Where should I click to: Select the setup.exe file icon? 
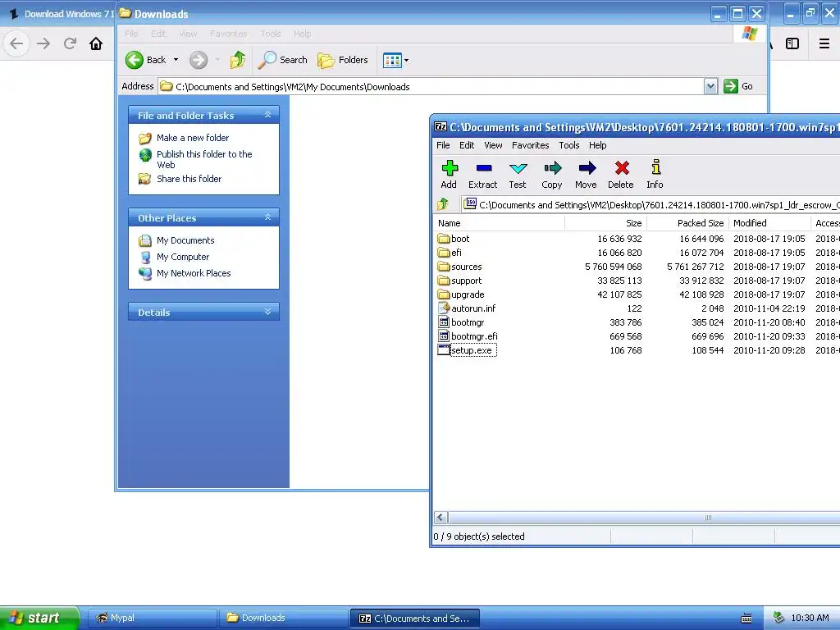coord(444,349)
